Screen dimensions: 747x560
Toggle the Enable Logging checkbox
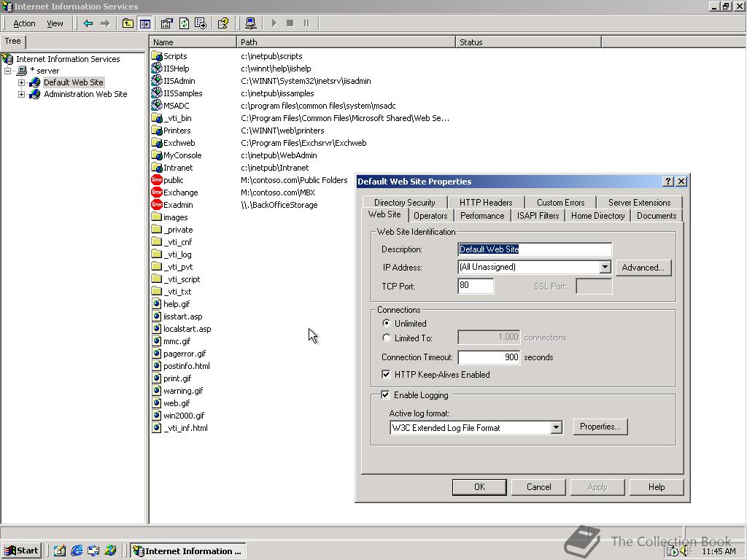[385, 395]
